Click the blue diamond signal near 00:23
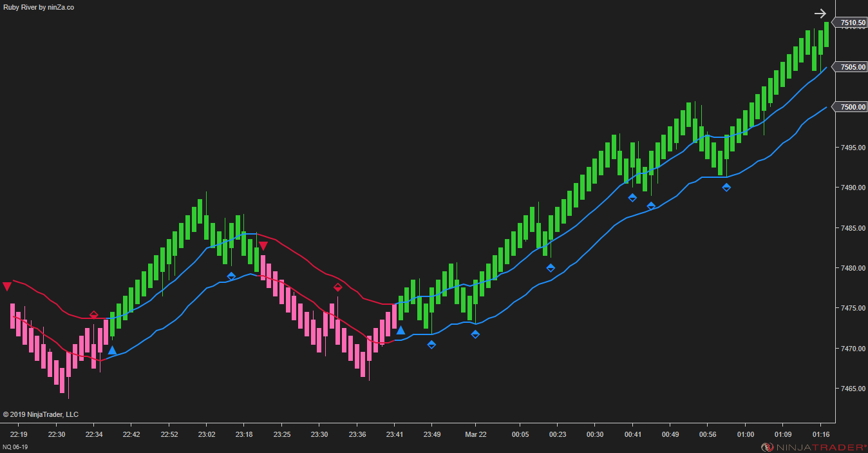Screen dimensions: 868x453 click(x=550, y=267)
